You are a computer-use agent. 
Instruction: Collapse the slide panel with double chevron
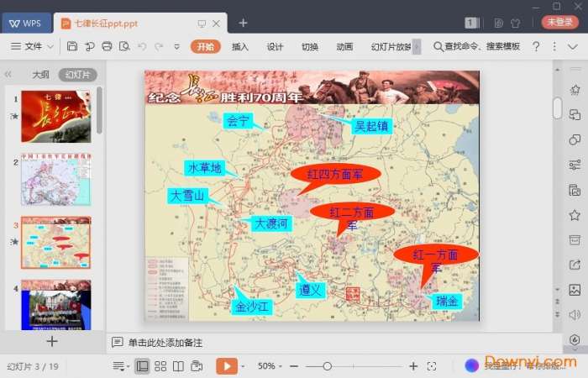[x=8, y=74]
